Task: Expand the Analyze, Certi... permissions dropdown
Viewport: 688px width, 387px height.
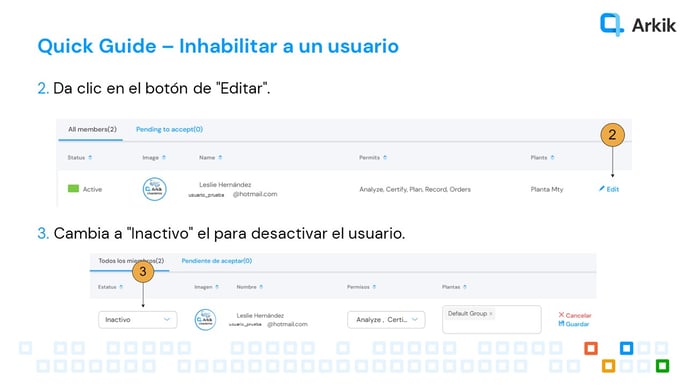Action: click(x=386, y=320)
